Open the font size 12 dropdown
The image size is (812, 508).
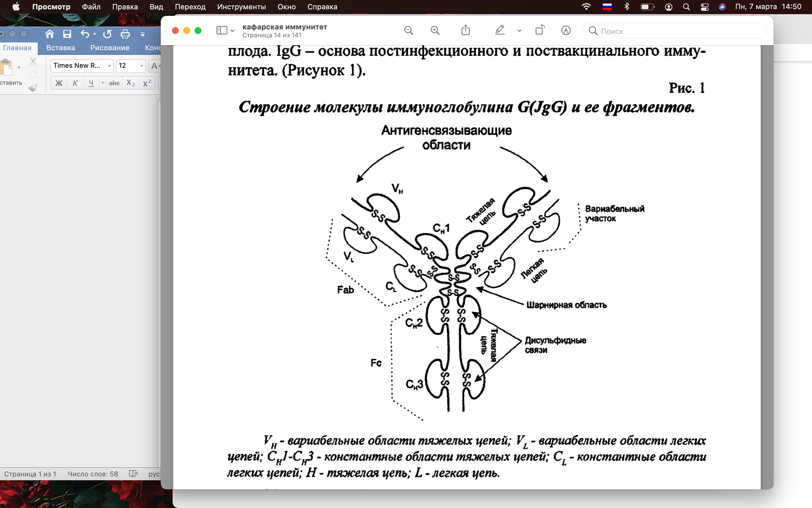(x=141, y=66)
